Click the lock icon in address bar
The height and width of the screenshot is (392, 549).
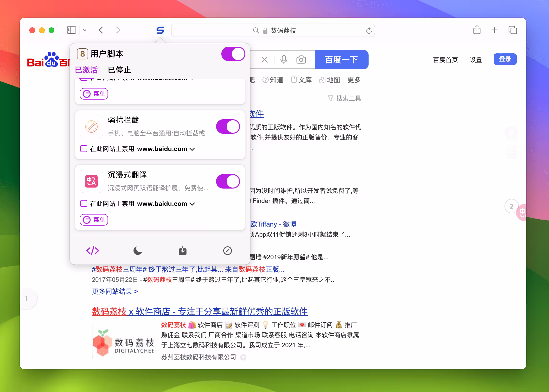(x=265, y=30)
